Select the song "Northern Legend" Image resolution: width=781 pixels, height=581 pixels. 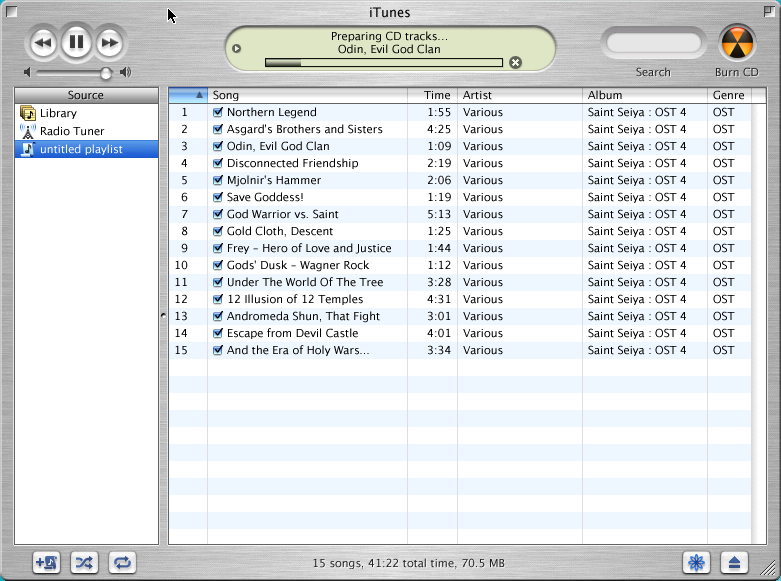[x=271, y=112]
